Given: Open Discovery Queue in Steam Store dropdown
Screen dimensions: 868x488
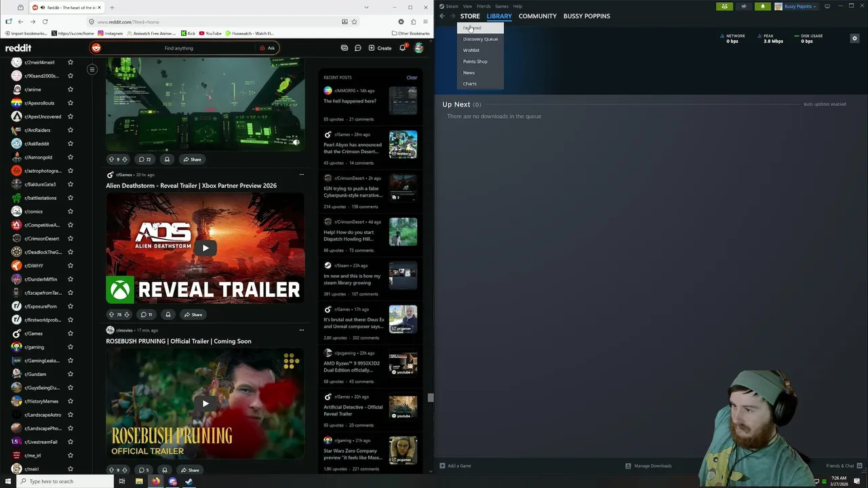Looking at the screenshot, I should pyautogui.click(x=480, y=39).
